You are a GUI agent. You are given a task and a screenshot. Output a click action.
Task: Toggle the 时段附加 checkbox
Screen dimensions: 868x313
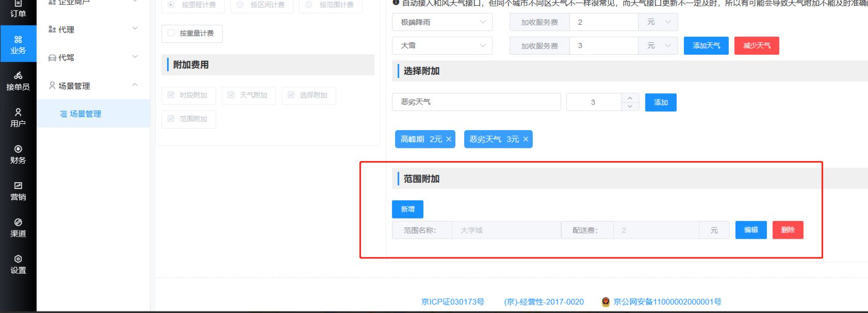(x=171, y=95)
